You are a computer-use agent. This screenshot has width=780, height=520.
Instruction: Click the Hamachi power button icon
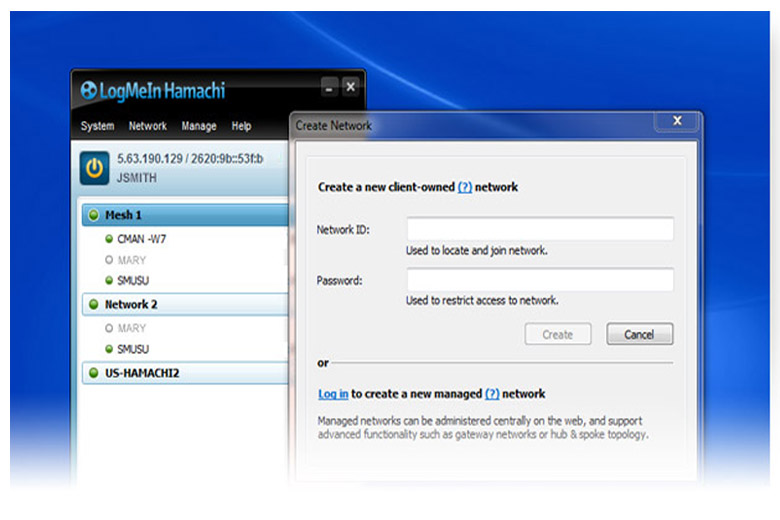point(95,168)
